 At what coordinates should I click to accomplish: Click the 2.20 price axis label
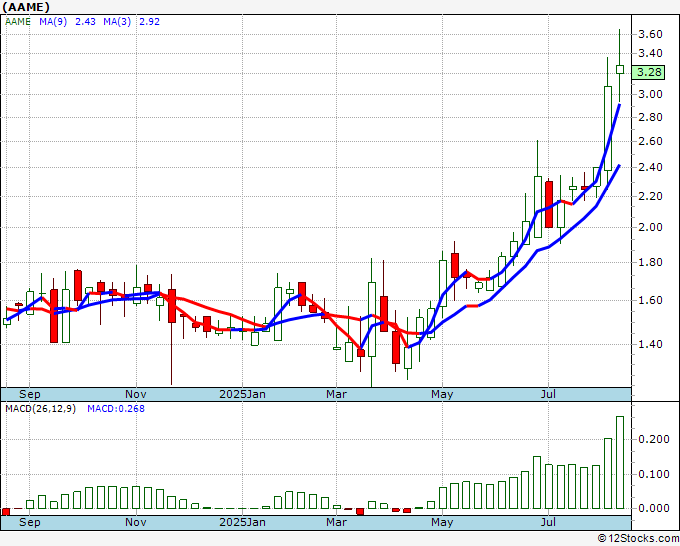click(650, 196)
